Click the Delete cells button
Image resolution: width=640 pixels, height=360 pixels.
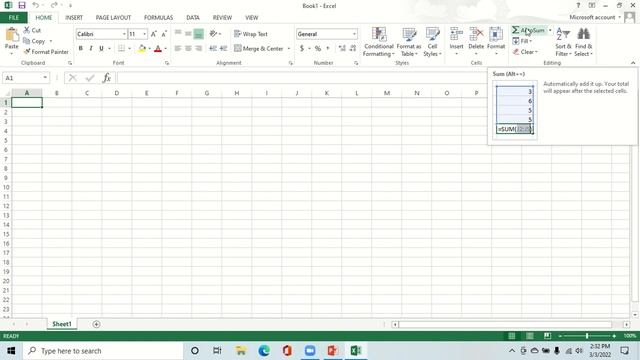tap(476, 41)
